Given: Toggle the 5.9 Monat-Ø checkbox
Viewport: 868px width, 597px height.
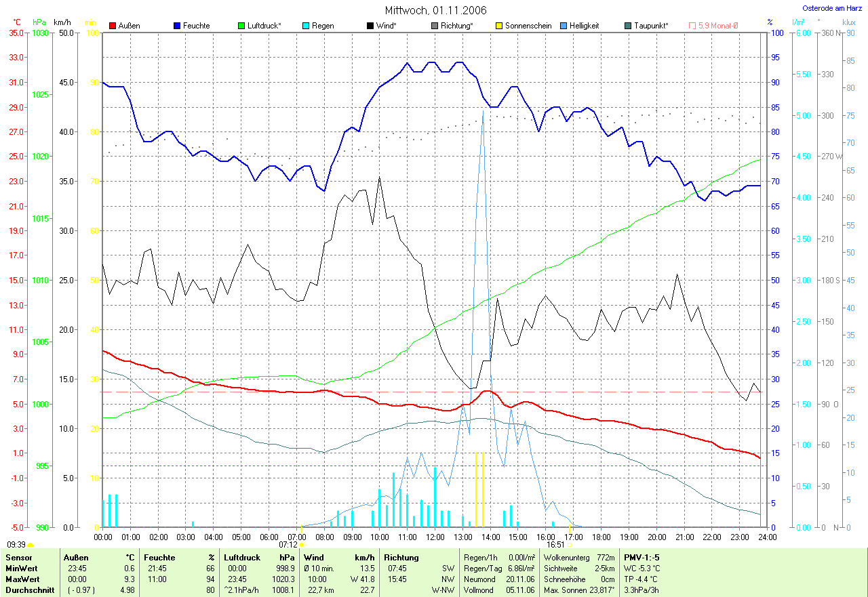Looking at the screenshot, I should point(692,26).
